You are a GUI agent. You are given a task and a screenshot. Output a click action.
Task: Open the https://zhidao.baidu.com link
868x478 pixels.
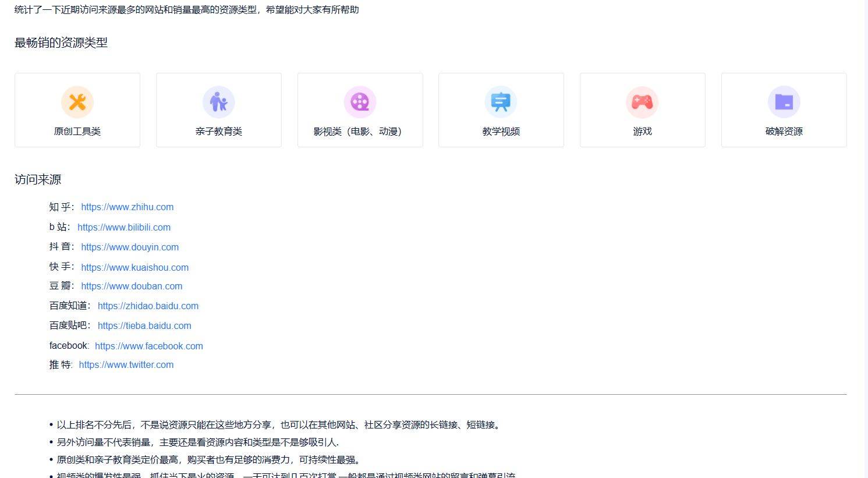pos(148,306)
